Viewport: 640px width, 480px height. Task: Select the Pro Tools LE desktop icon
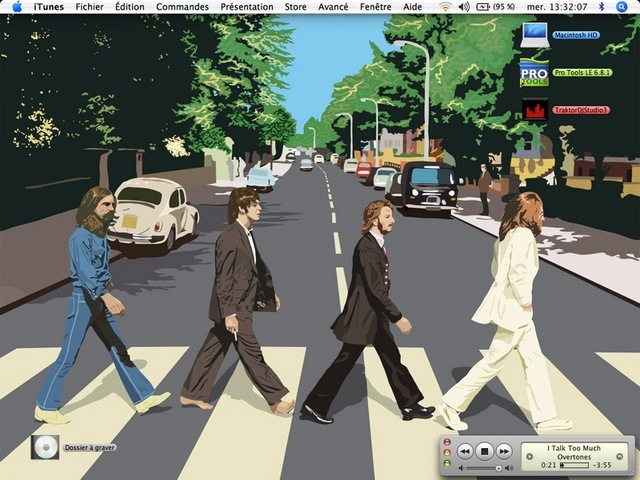pos(534,73)
